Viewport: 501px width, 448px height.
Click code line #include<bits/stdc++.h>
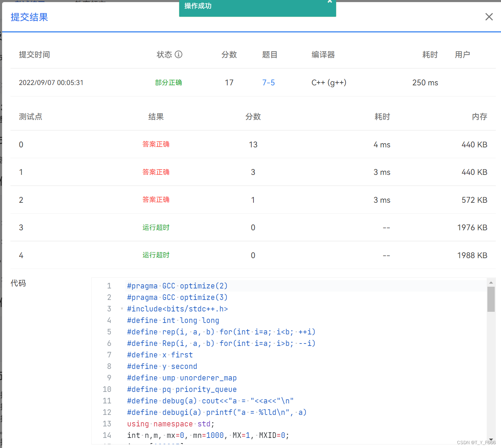[x=177, y=309]
